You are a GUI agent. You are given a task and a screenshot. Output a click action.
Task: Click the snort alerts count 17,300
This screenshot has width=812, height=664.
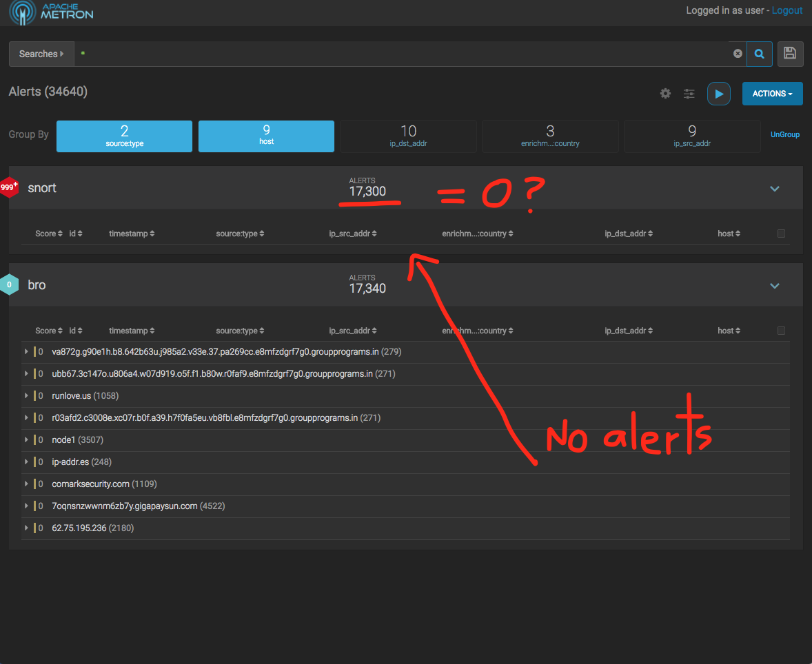[x=367, y=191]
